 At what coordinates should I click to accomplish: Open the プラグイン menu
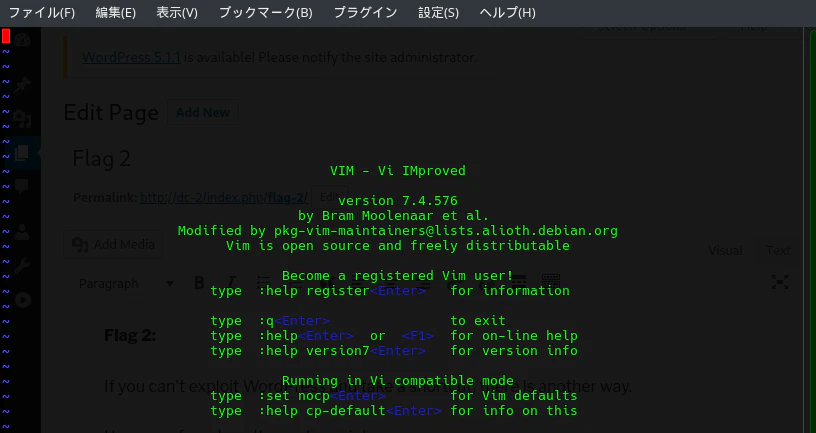click(365, 12)
